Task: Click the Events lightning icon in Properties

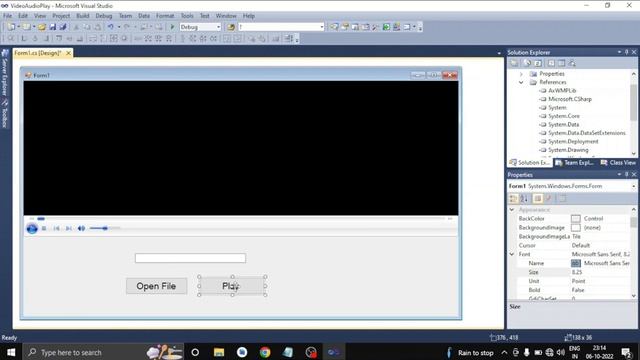Action: click(x=549, y=198)
